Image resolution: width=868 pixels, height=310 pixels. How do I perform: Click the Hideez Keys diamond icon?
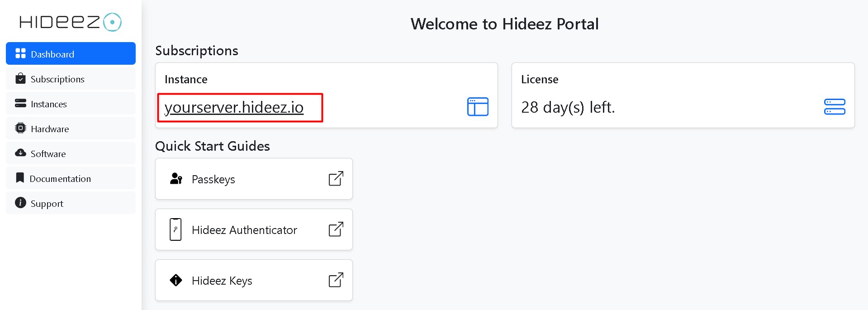click(x=176, y=280)
